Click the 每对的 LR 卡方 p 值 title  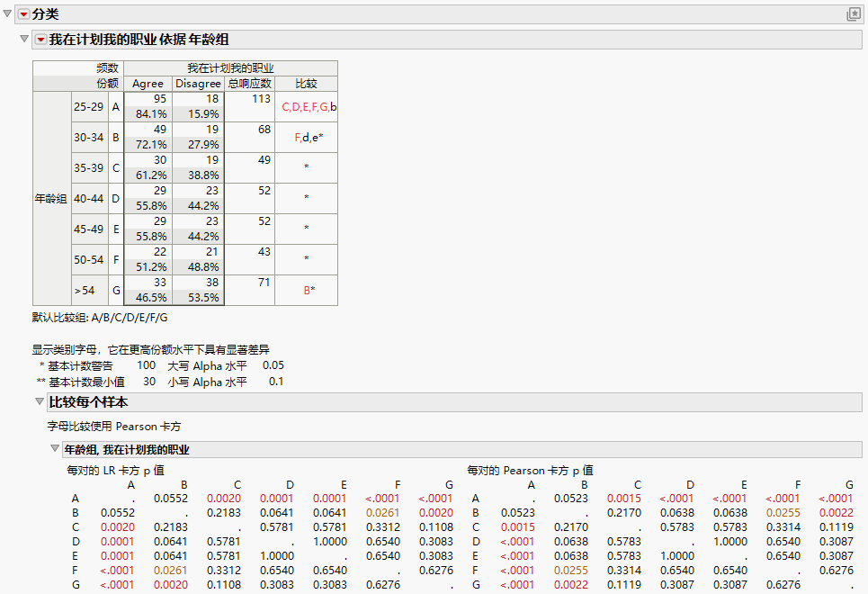115,470
